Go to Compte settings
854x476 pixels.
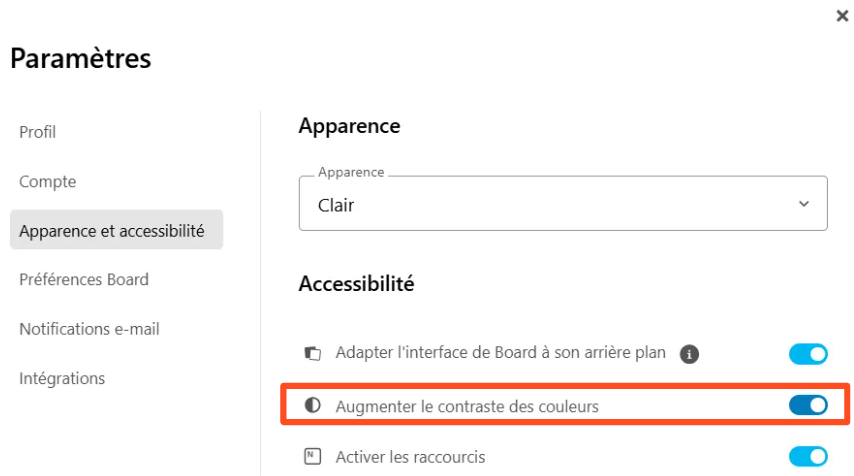[x=48, y=182]
